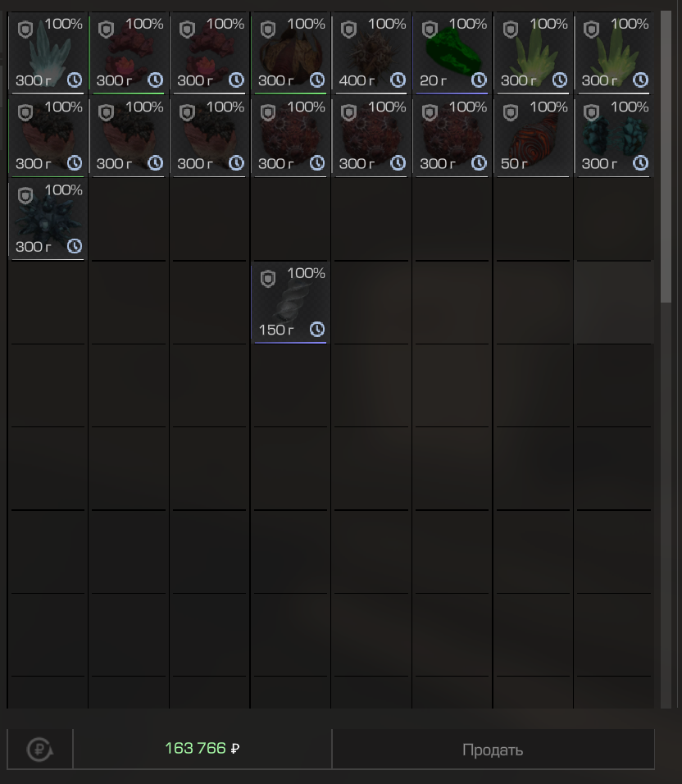The width and height of the screenshot is (682, 784).
Task: Click the clock icon on 400 г artifact
Action: pos(398,80)
